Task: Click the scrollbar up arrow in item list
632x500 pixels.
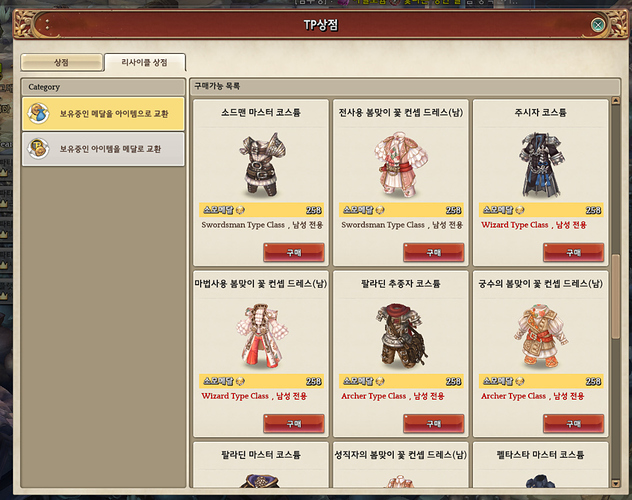Action: [x=615, y=100]
